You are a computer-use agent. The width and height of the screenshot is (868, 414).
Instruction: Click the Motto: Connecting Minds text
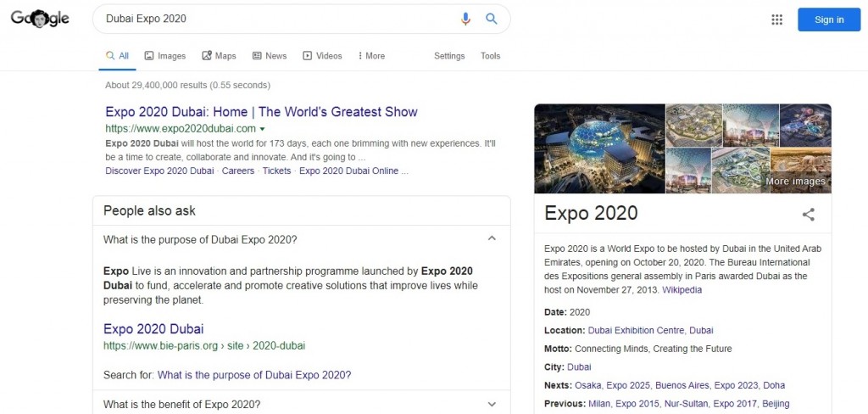pos(637,349)
